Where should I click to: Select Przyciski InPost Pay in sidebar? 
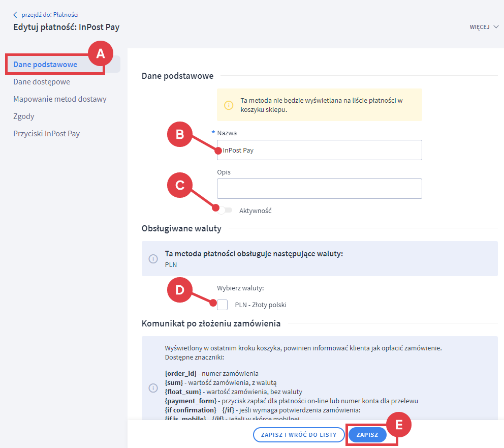click(47, 134)
